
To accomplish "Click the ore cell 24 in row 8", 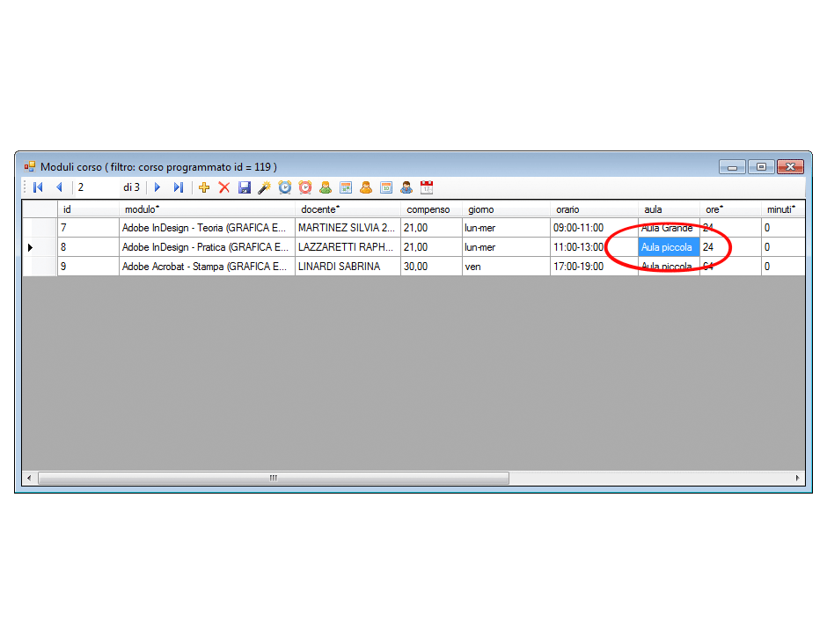I will (730, 247).
